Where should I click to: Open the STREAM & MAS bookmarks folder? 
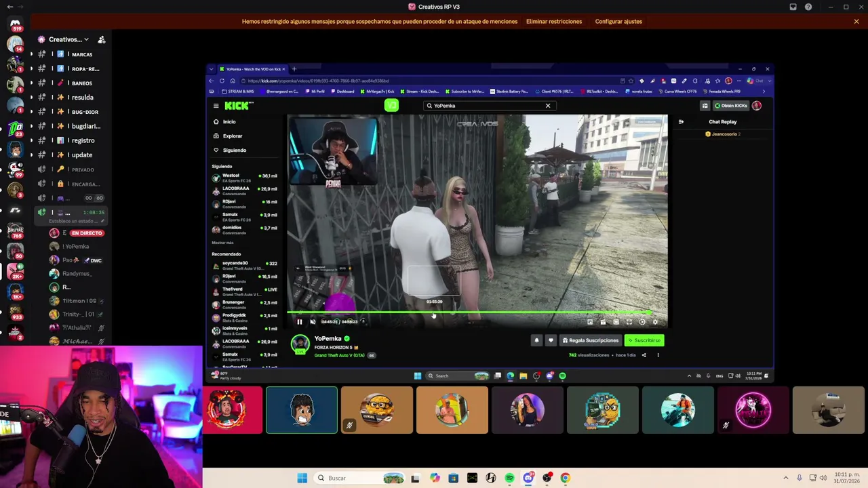[238, 91]
